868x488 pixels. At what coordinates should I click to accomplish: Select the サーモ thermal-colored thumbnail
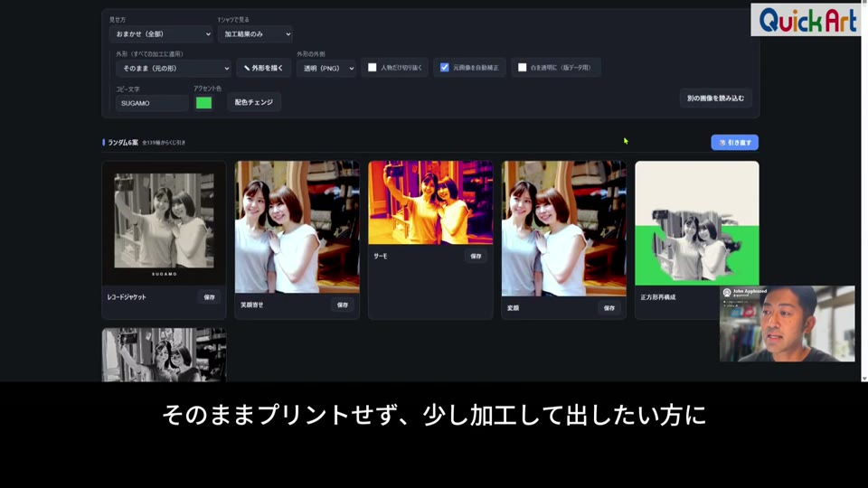pos(430,202)
